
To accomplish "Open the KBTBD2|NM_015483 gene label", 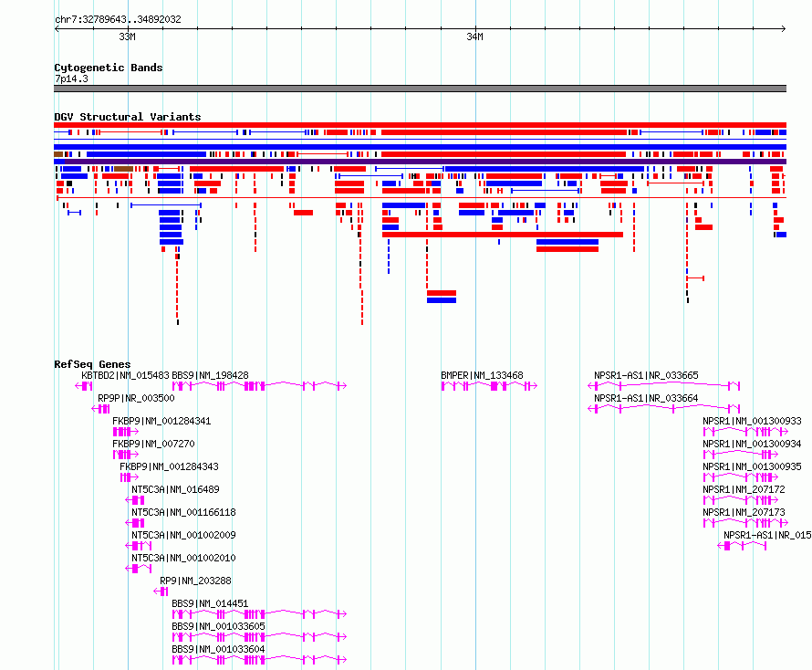I will pos(125,375).
